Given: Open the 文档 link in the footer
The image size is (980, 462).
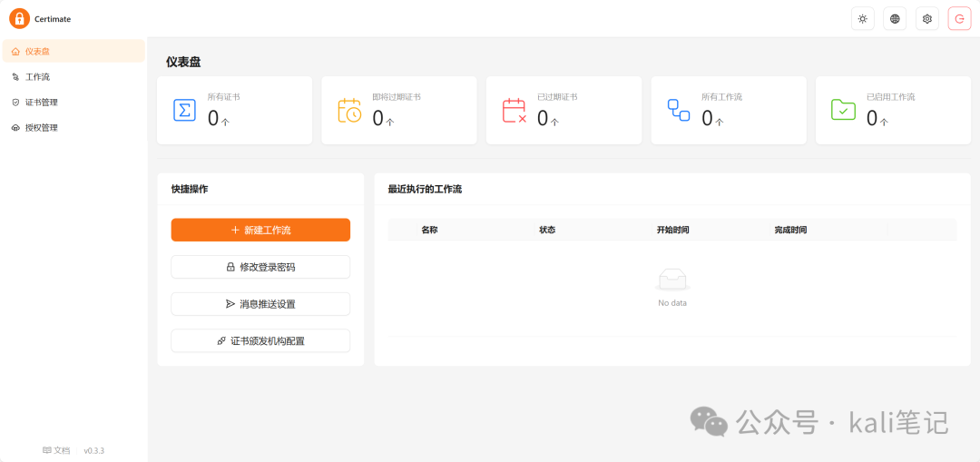Looking at the screenshot, I should pyautogui.click(x=56, y=450).
